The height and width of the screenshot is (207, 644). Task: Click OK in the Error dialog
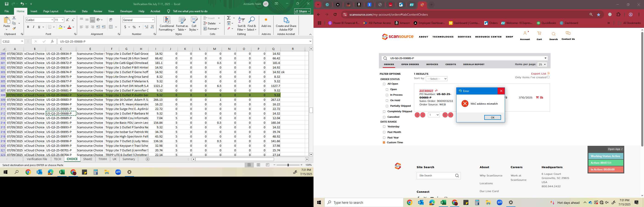[x=493, y=118]
